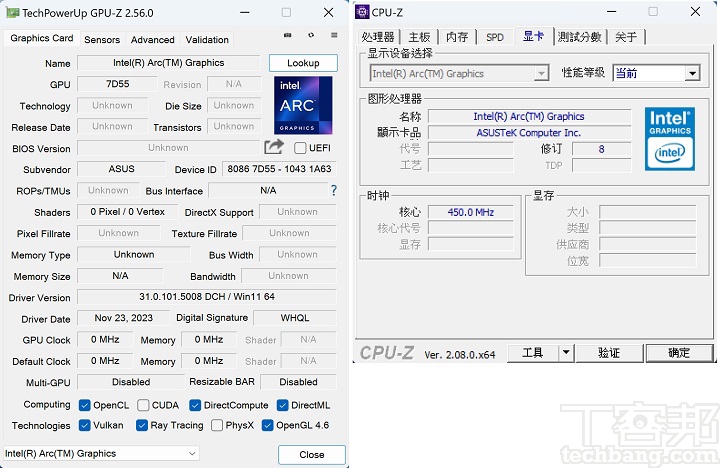Image resolution: width=720 pixels, height=468 pixels.
Task: Click the 修订 value 8 in CPU-Z
Action: (602, 149)
